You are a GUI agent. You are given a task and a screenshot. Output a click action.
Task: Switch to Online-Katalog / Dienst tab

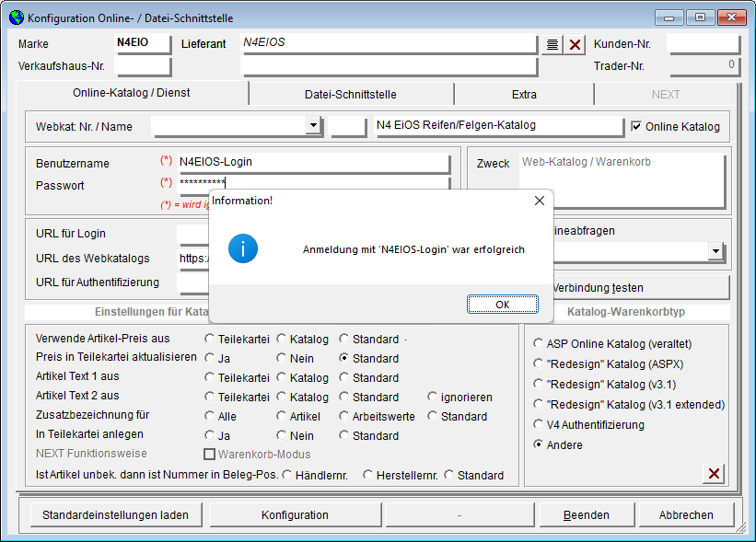click(132, 93)
